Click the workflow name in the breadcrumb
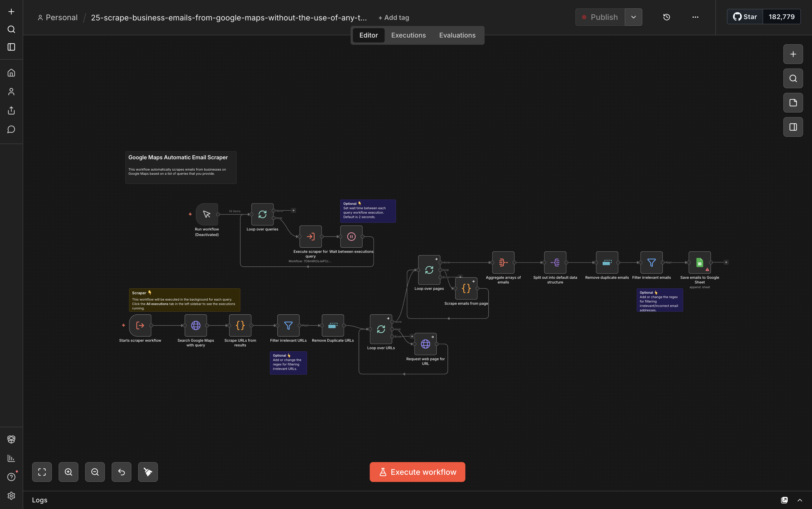Image resolution: width=812 pixels, height=509 pixels. pos(229,17)
